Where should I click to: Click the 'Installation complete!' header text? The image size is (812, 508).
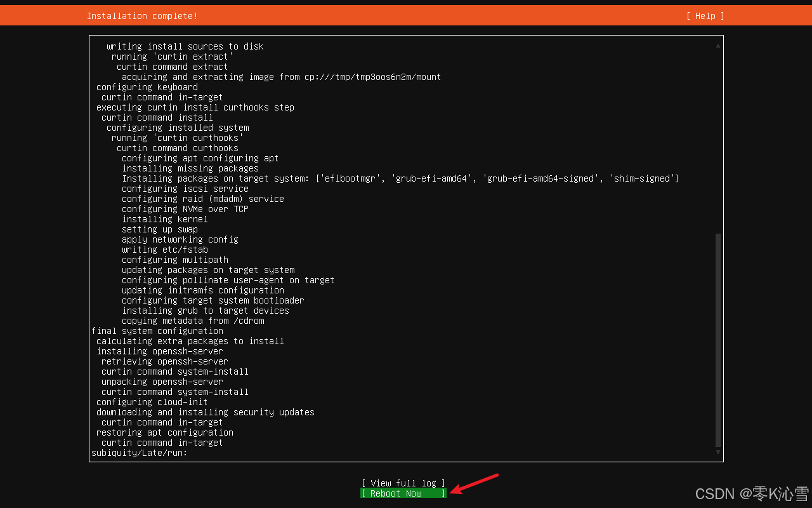point(142,16)
